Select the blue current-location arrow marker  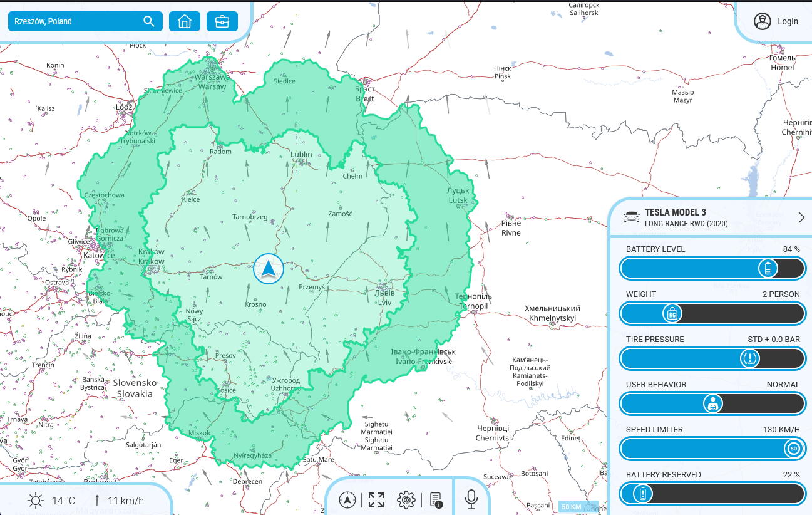click(x=269, y=269)
